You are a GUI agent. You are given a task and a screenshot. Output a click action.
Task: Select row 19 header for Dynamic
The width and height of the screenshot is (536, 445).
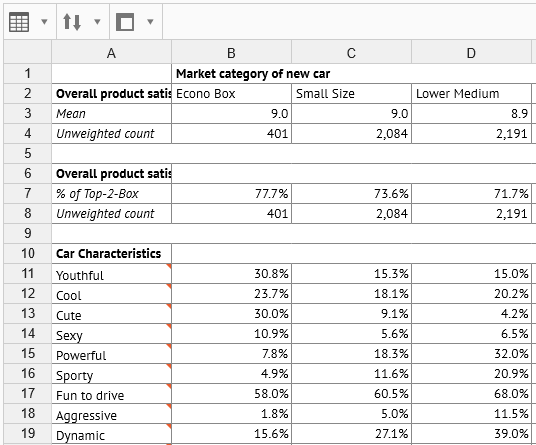[28, 434]
